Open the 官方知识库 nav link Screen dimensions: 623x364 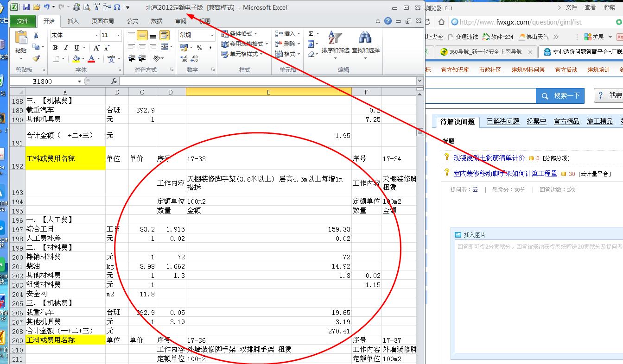[455, 70]
